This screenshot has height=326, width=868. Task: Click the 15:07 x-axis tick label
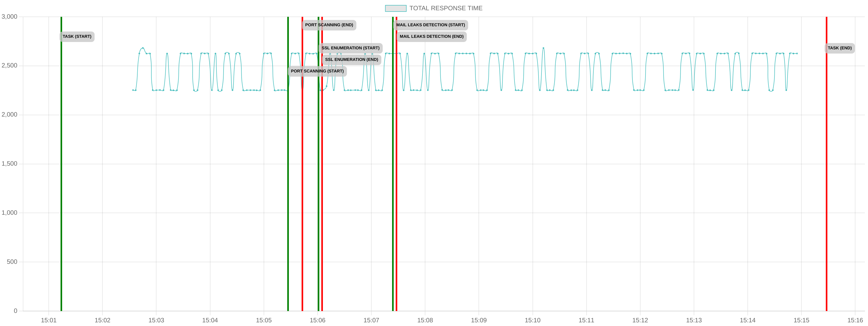371,320
